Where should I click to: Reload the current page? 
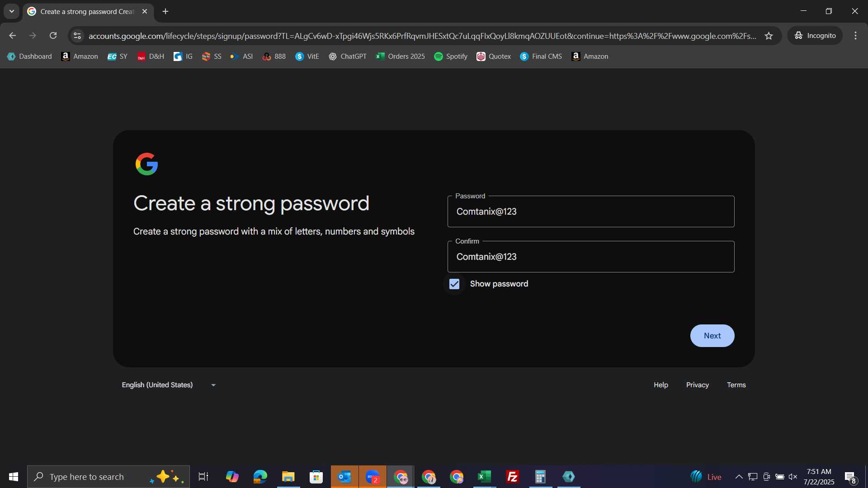coord(53,36)
